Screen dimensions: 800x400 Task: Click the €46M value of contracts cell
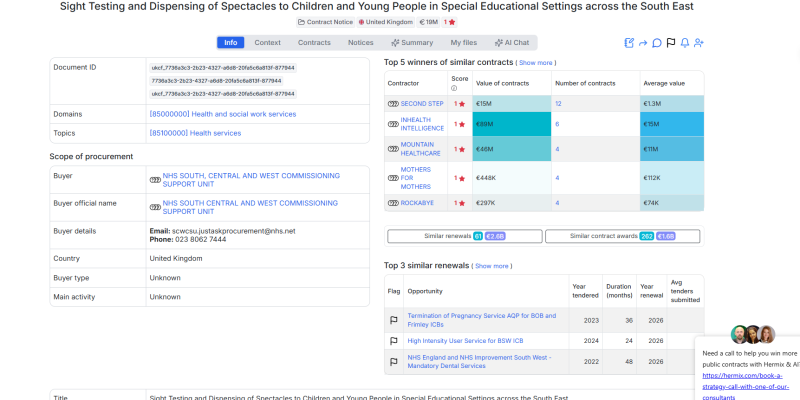pos(512,149)
